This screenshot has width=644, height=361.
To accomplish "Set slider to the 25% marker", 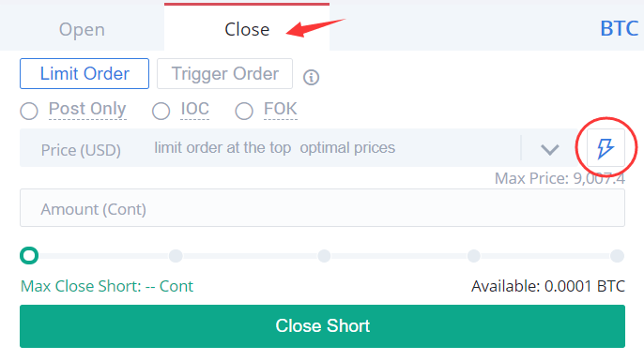I will (x=176, y=256).
